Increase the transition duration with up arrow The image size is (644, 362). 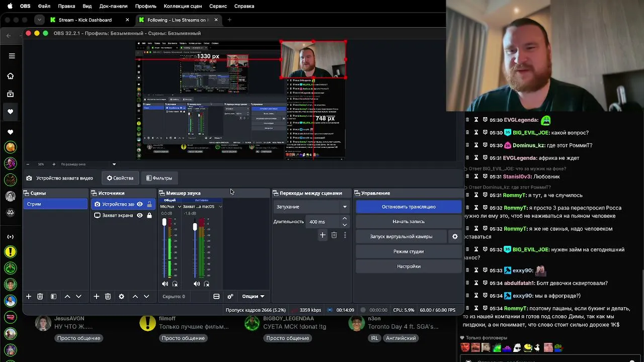point(345,219)
